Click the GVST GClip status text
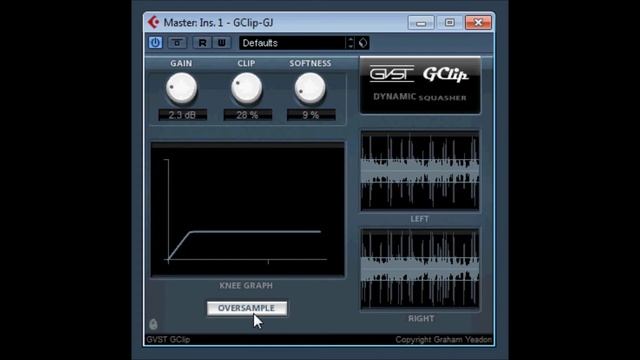This screenshot has width=640, height=360. coord(168,340)
